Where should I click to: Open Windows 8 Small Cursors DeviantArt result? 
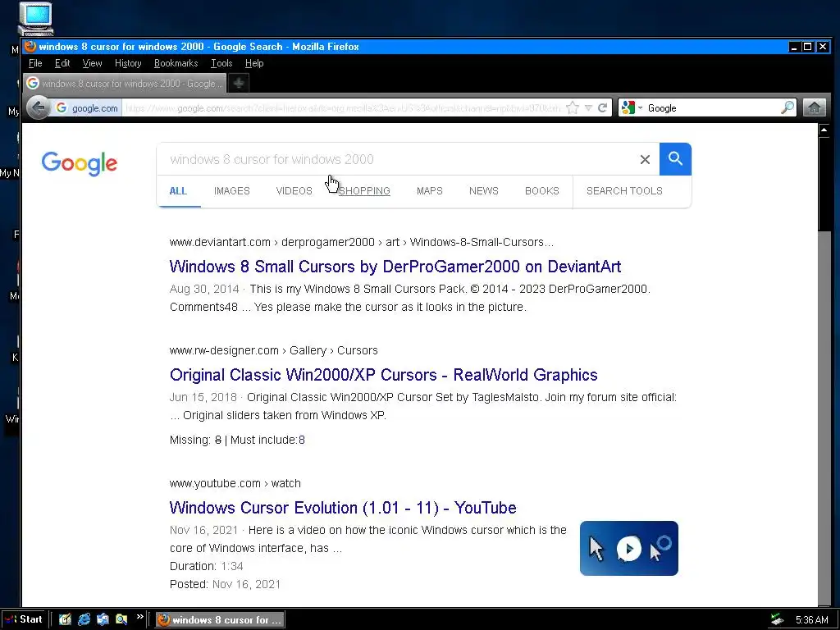395,267
